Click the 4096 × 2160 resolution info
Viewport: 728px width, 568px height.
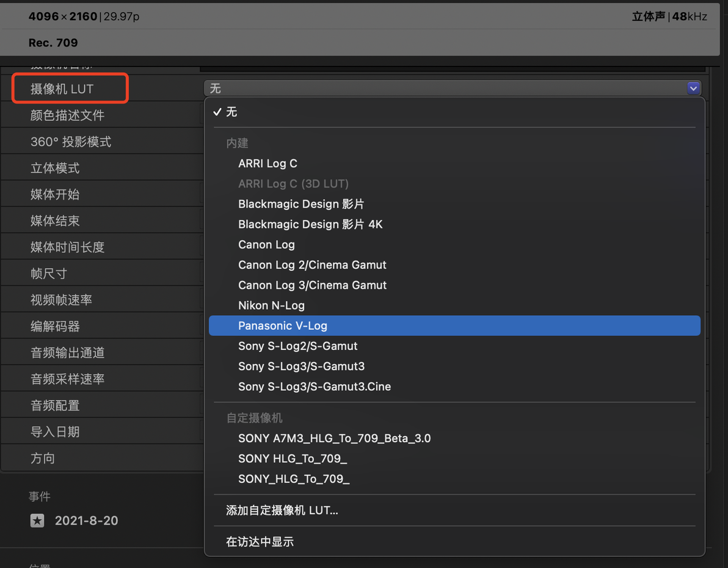click(x=63, y=16)
